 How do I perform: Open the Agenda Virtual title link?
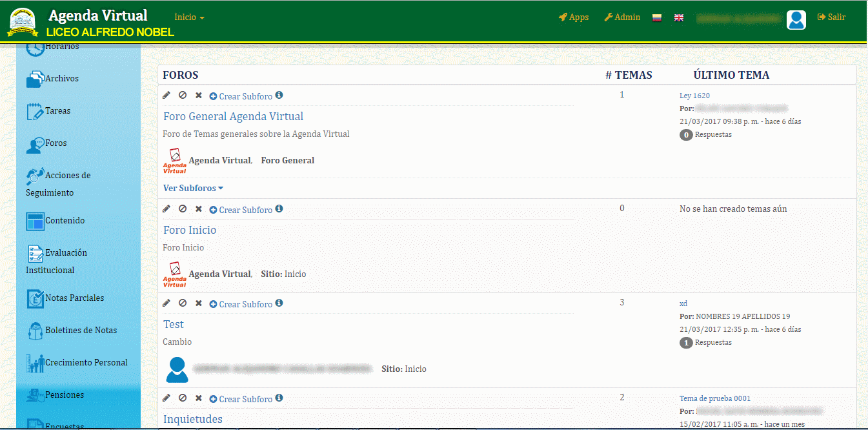(98, 15)
